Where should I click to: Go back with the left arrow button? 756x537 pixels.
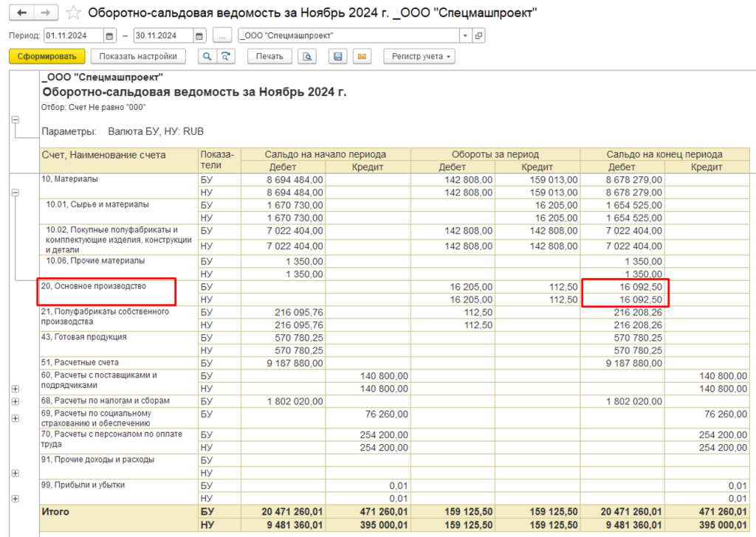click(21, 13)
